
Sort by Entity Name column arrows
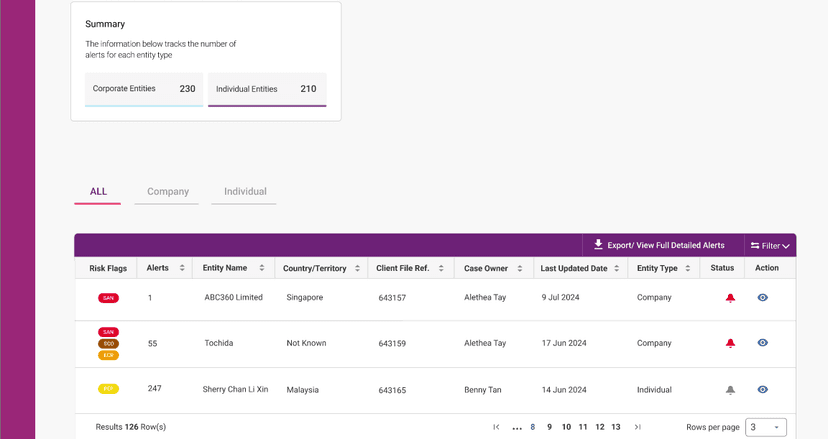(x=261, y=268)
